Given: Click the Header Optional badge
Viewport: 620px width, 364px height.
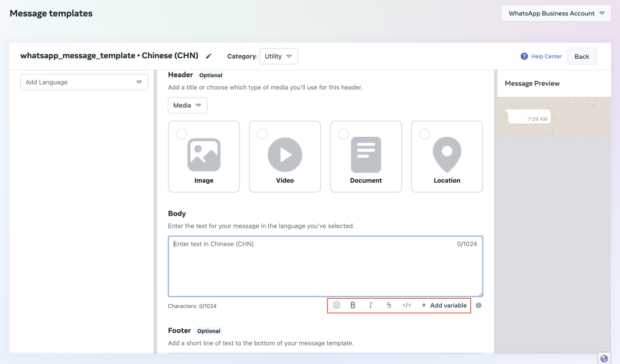Looking at the screenshot, I should pos(211,75).
